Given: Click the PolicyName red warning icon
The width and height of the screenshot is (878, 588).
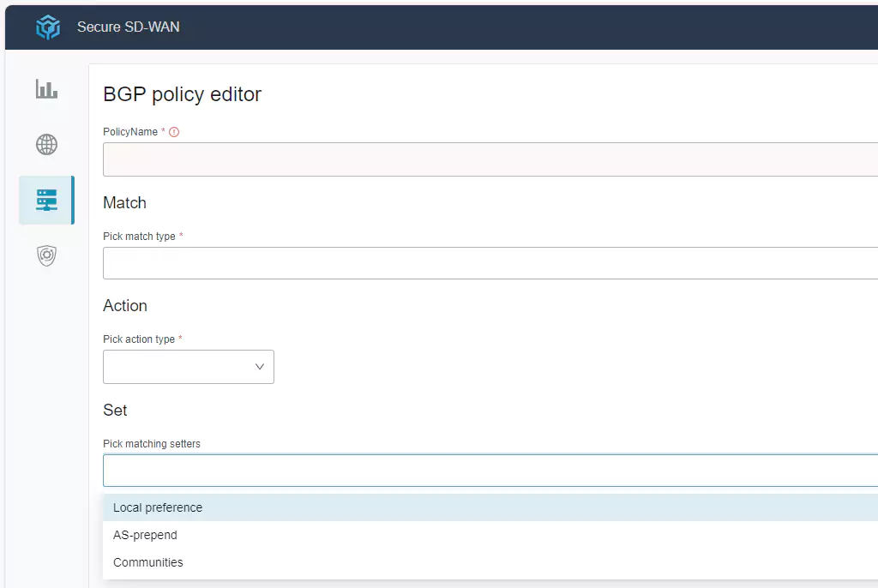Looking at the screenshot, I should click(174, 132).
